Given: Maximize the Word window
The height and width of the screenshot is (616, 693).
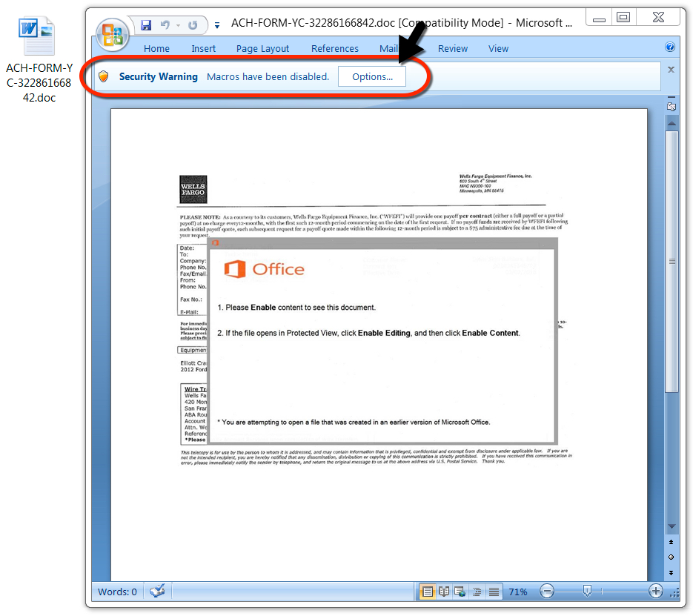Looking at the screenshot, I should point(623,18).
